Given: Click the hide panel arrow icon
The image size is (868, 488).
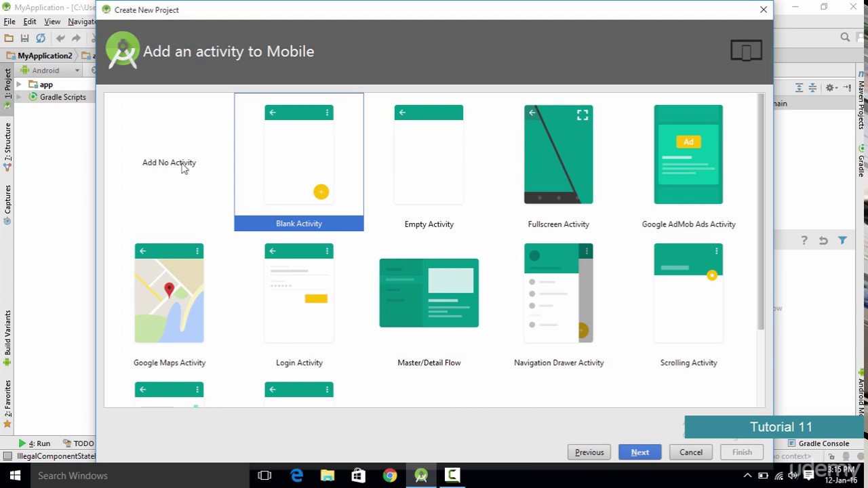Looking at the screenshot, I should point(847,87).
